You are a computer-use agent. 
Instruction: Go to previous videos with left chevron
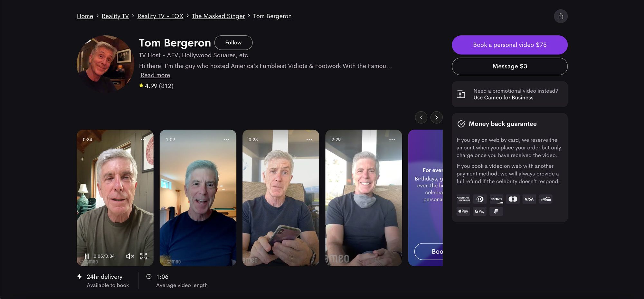[x=421, y=117]
